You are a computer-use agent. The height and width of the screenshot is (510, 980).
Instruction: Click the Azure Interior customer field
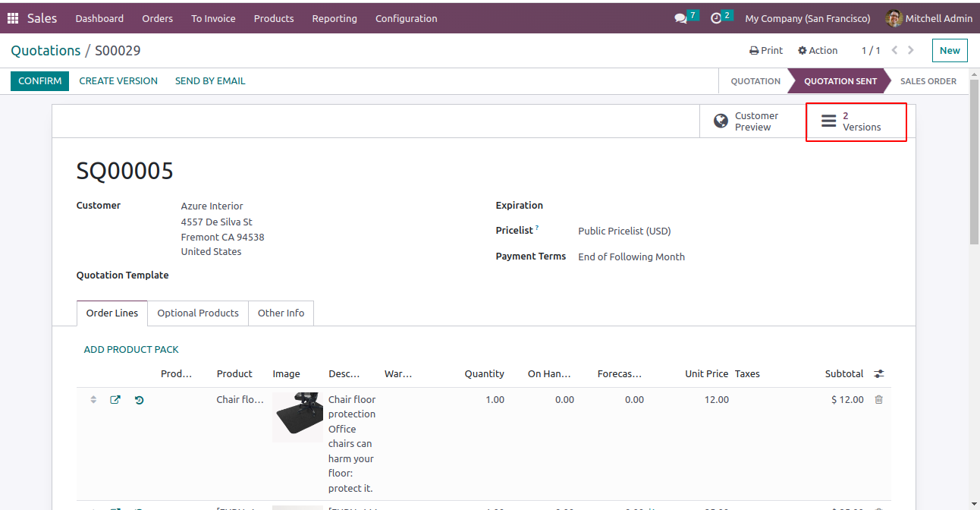click(212, 206)
